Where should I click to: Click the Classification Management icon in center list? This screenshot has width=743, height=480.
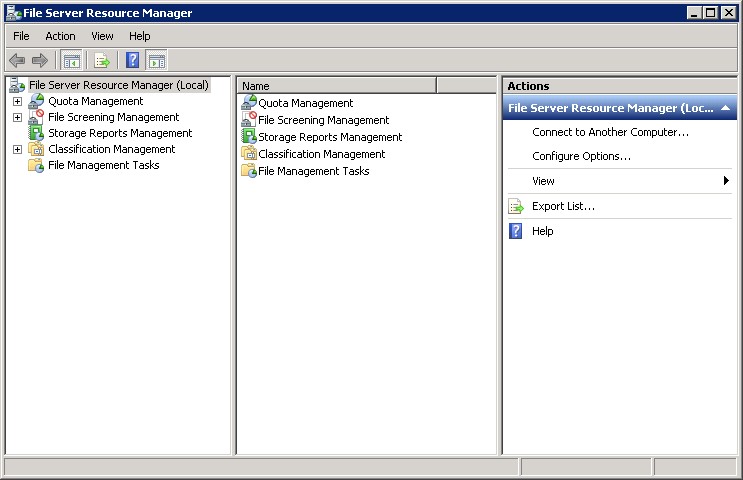(249, 154)
